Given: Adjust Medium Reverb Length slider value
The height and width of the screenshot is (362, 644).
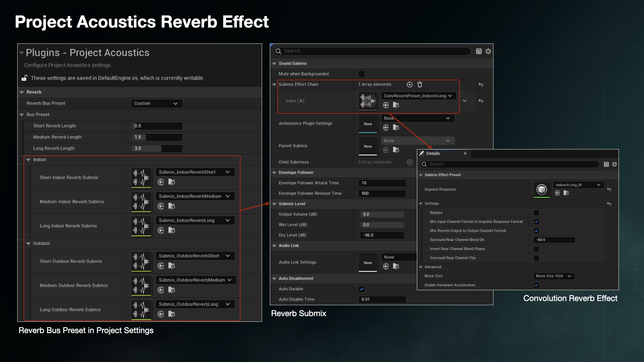Looking at the screenshot, I should [157, 137].
